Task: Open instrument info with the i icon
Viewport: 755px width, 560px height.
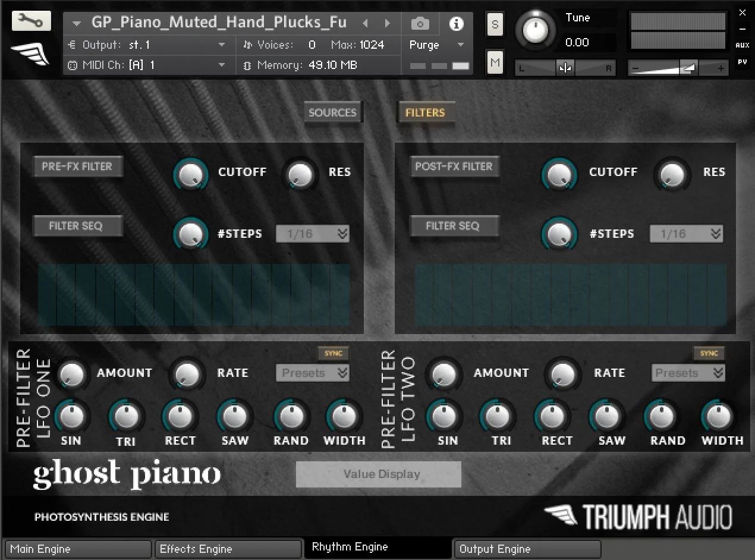Action: tap(457, 24)
